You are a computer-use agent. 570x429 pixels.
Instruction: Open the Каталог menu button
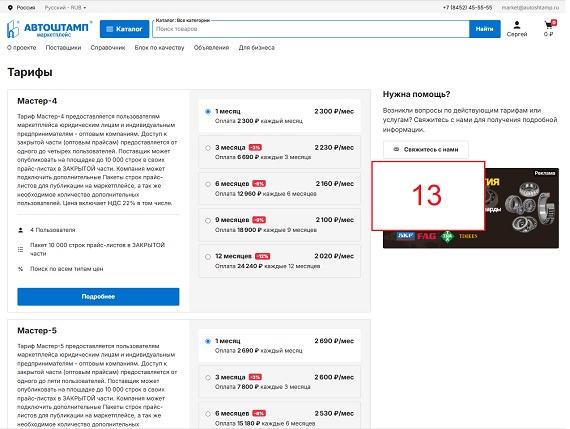click(x=124, y=29)
